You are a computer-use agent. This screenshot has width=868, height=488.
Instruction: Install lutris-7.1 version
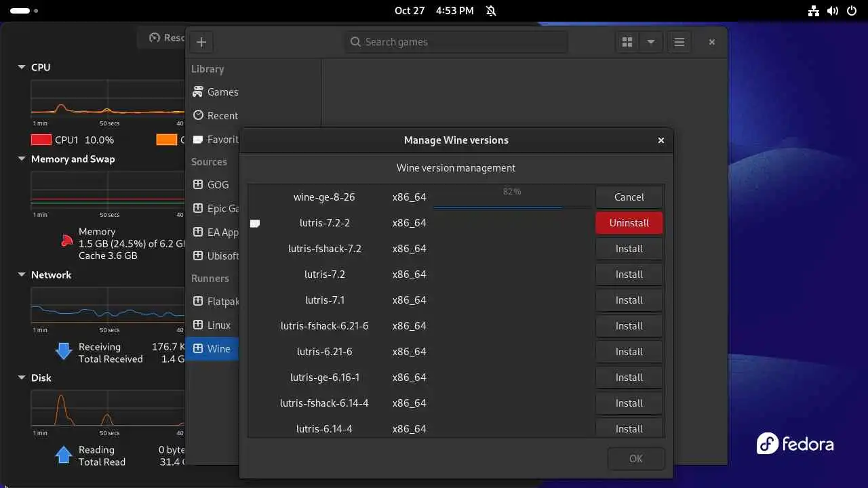pos(629,300)
